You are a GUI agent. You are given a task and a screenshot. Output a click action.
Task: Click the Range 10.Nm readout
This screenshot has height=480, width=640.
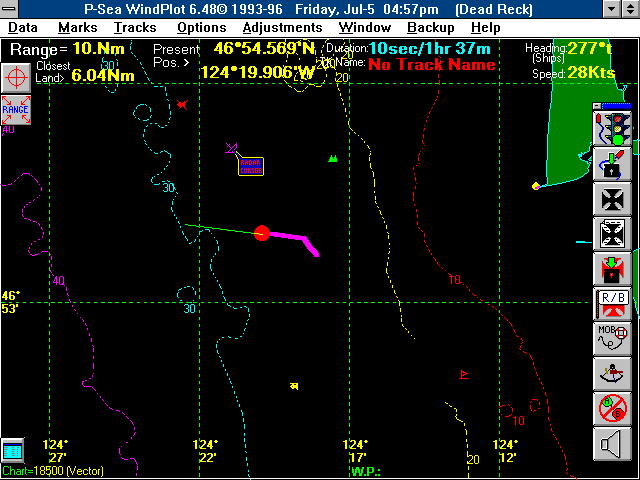(67, 49)
